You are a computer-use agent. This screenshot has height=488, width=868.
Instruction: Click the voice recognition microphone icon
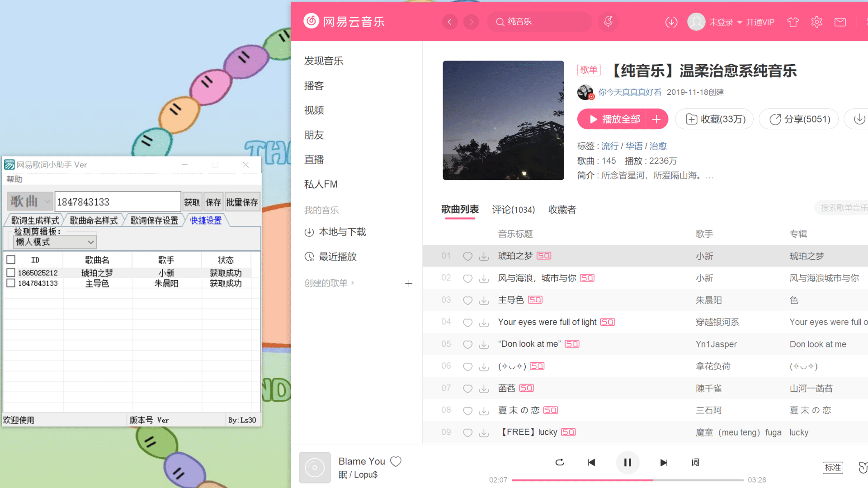[608, 22]
